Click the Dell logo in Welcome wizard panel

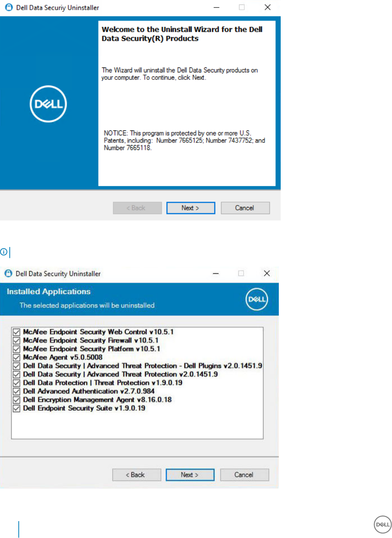point(48,104)
